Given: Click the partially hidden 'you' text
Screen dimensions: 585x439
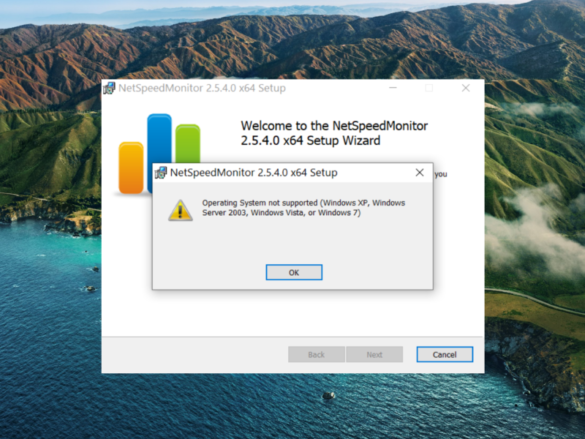Looking at the screenshot, I should click(x=441, y=174).
